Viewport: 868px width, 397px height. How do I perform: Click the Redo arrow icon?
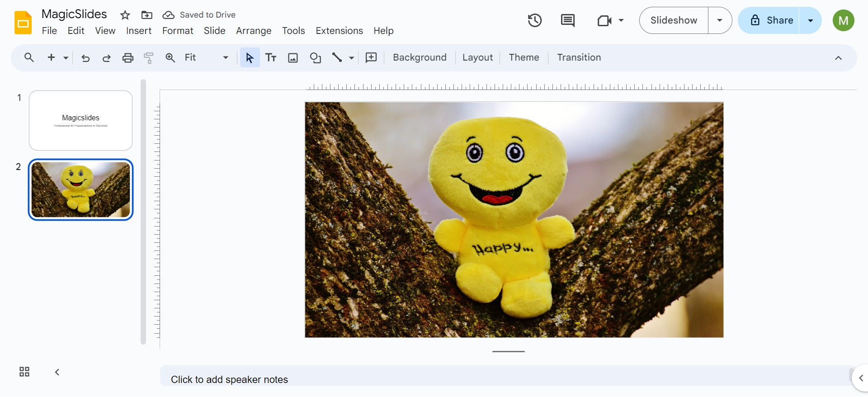click(x=107, y=58)
